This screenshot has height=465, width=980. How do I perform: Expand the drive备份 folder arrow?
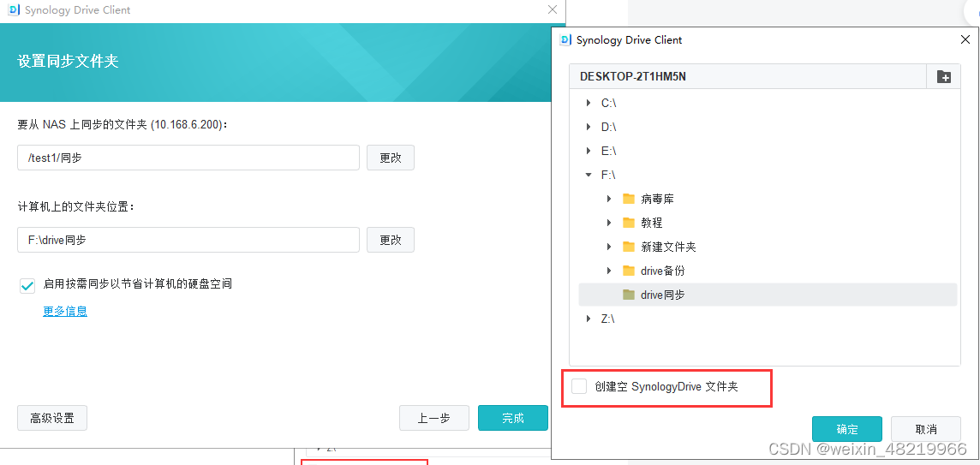pos(609,271)
